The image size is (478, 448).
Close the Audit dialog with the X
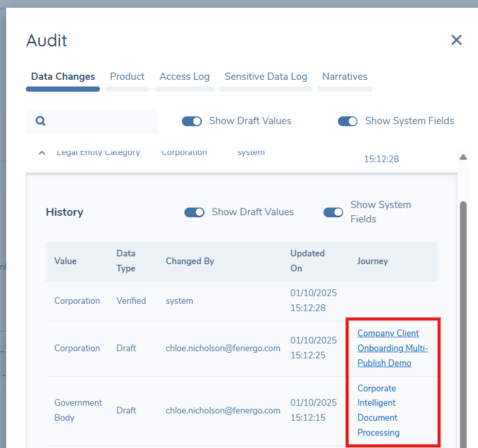click(456, 40)
